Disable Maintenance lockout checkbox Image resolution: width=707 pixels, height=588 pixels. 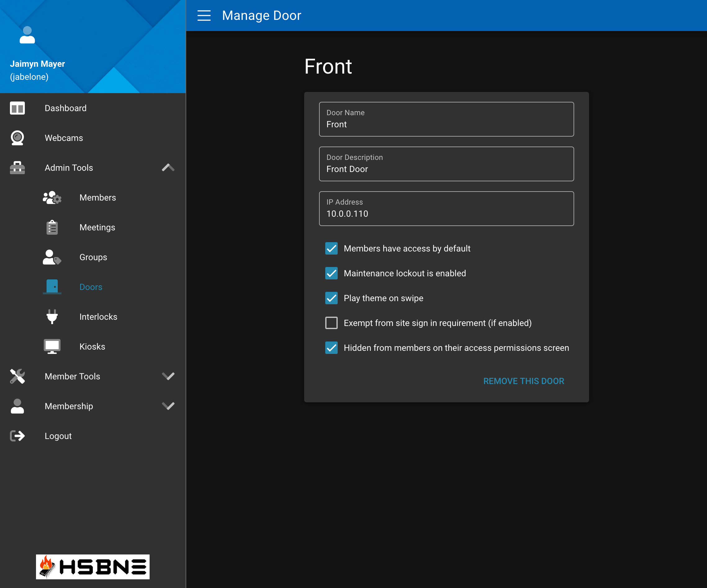click(x=331, y=273)
